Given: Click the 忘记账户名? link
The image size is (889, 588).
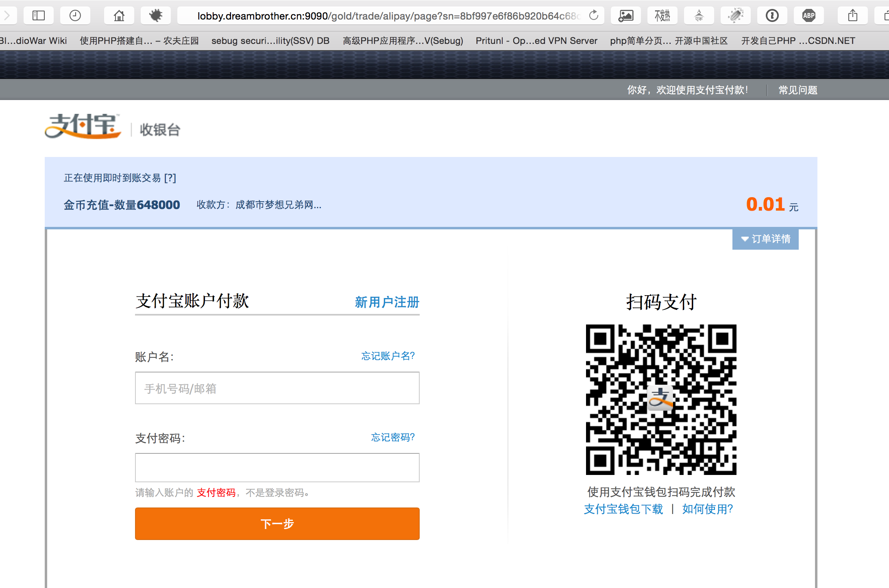Looking at the screenshot, I should point(388,356).
